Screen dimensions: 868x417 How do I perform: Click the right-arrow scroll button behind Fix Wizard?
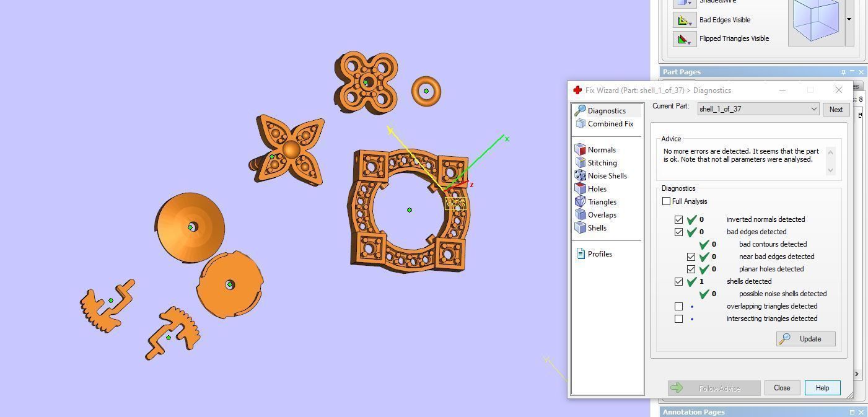[857, 374]
